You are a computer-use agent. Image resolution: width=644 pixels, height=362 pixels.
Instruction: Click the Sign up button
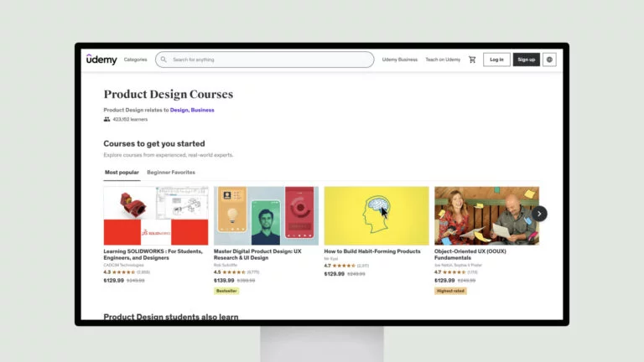coord(526,59)
